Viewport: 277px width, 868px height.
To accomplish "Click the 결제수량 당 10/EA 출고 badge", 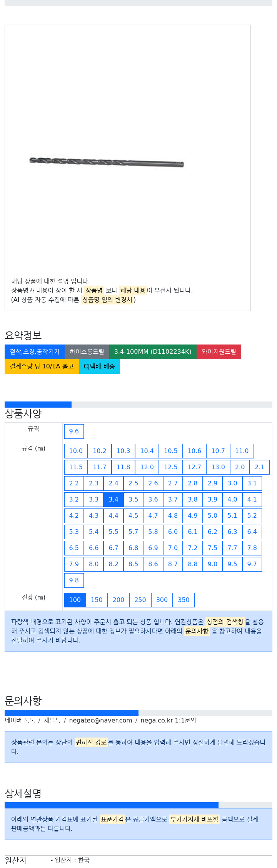I will click(42, 366).
